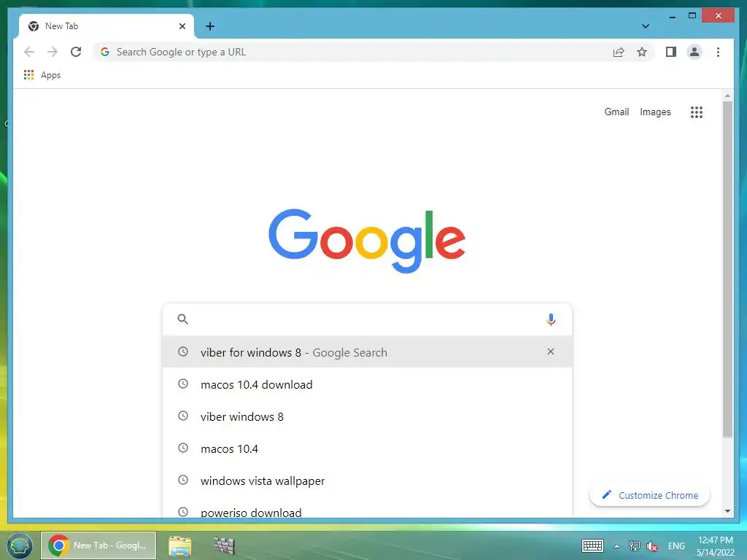Open the Images link
Image resolution: width=747 pixels, height=560 pixels.
coord(655,112)
